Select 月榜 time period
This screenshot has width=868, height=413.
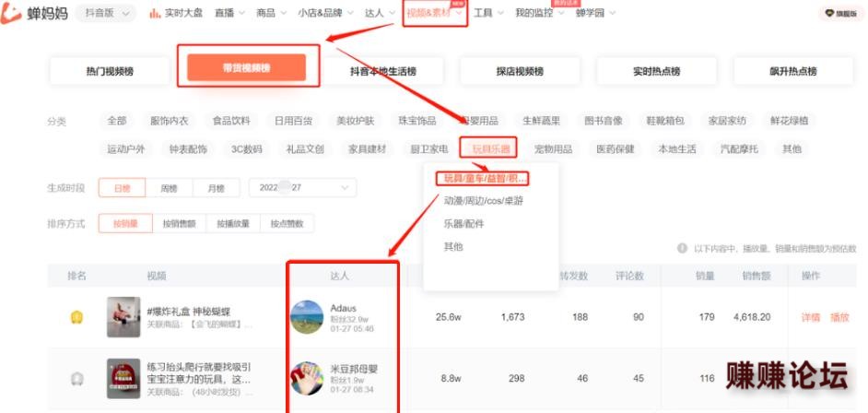tap(216, 188)
